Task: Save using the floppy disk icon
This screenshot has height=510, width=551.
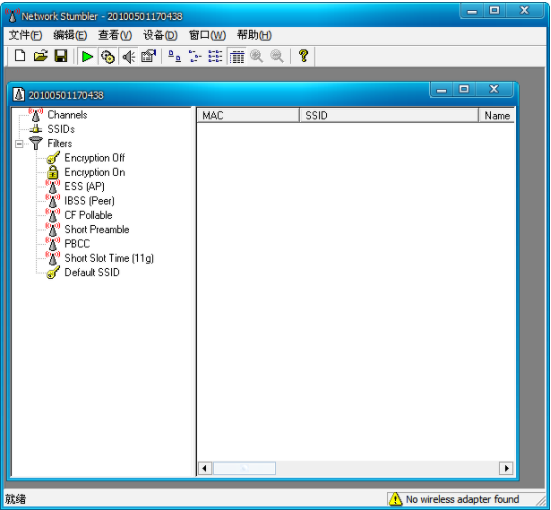Action: [x=61, y=56]
